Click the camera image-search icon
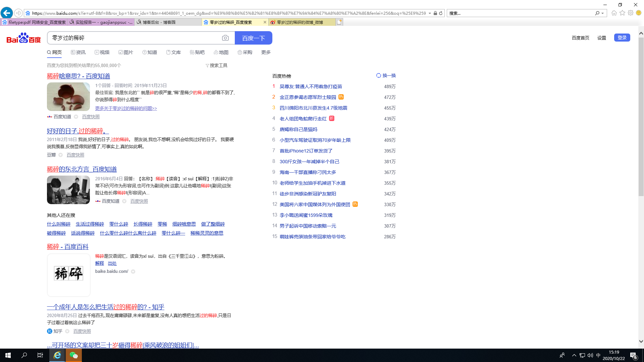 225,38
